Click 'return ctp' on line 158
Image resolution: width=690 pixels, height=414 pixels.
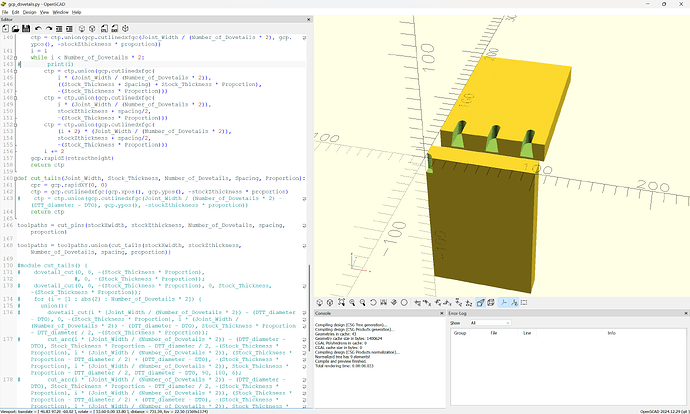[47, 165]
